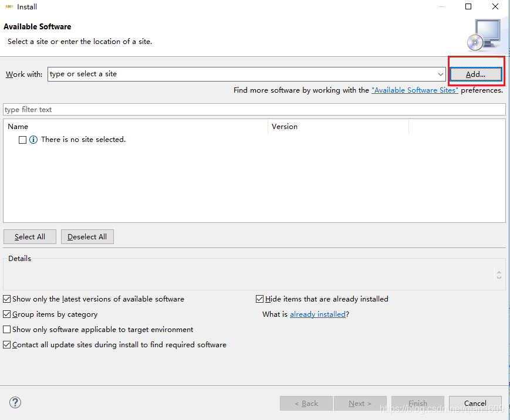Toggle Show only the latest versions checkbox
Image resolution: width=510 pixels, height=420 pixels.
point(7,299)
